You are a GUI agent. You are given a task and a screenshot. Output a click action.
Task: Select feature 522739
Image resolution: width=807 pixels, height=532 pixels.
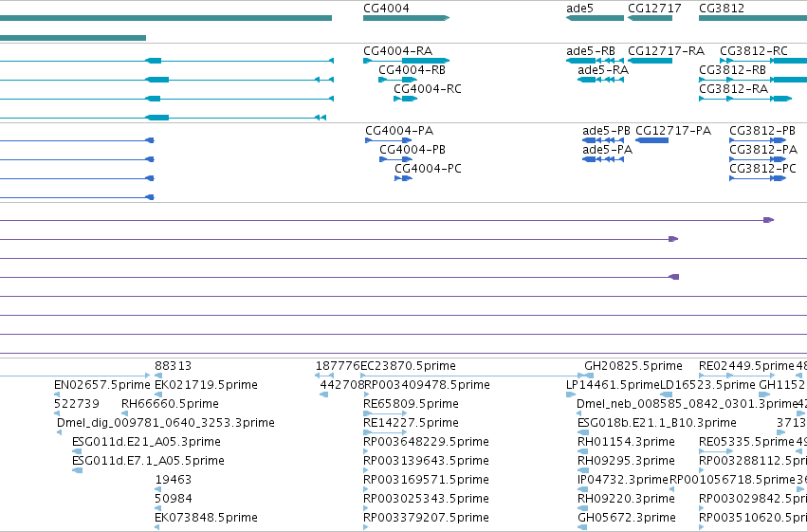(x=57, y=413)
